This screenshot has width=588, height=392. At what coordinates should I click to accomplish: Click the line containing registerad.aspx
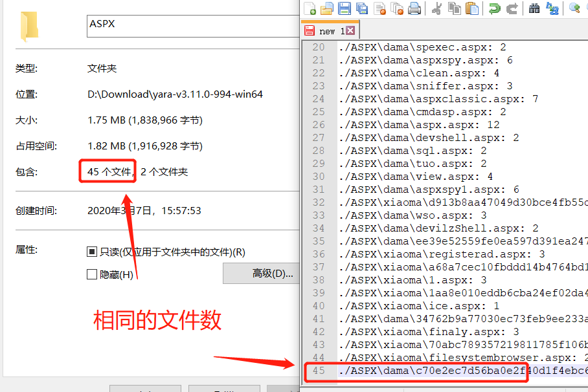pyautogui.click(x=442, y=254)
